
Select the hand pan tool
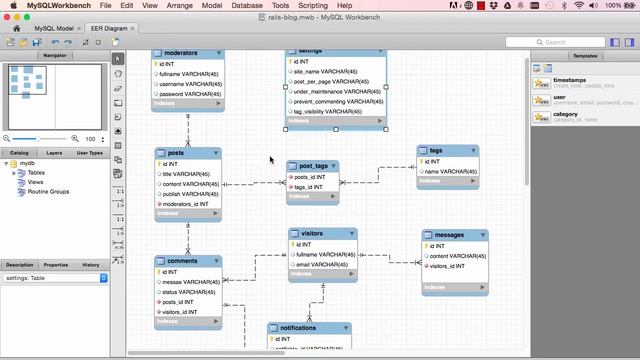click(118, 74)
